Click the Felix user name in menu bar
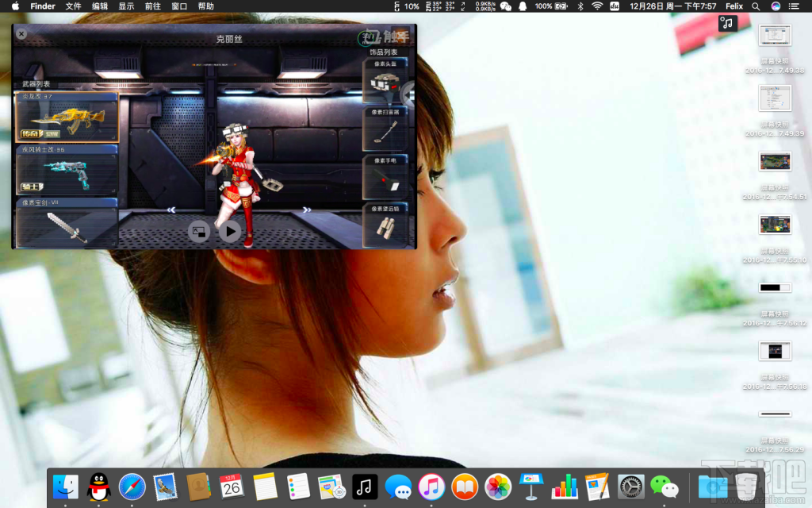This screenshot has height=508, width=812. coord(734,6)
